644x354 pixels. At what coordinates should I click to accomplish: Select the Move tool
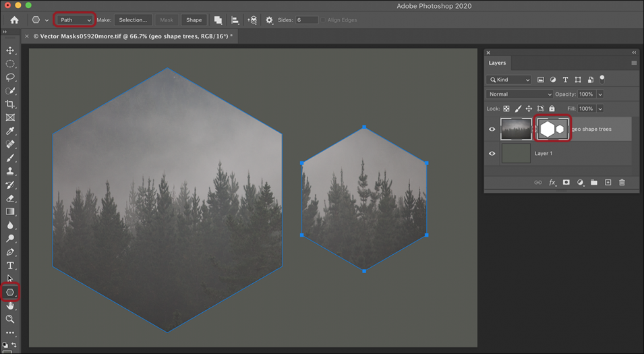[10, 51]
